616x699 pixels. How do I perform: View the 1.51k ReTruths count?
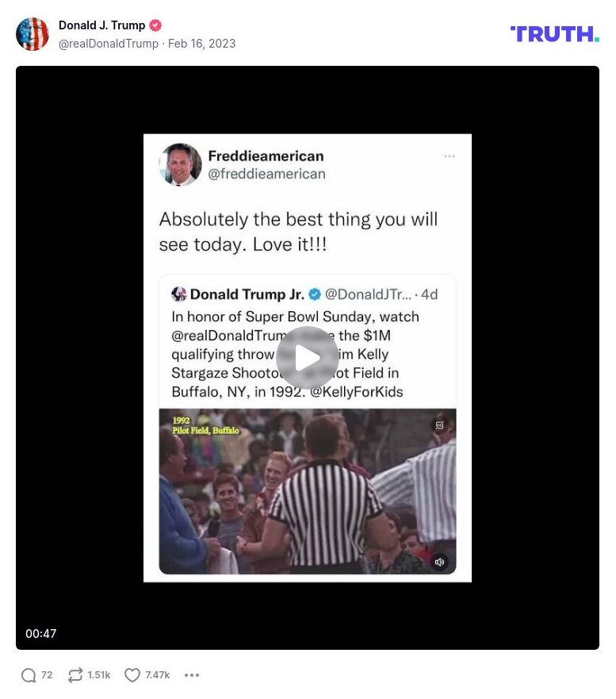coord(99,675)
